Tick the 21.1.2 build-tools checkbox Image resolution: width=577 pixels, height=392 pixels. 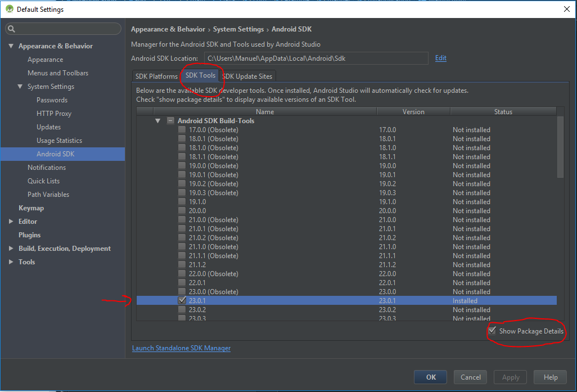point(182,264)
